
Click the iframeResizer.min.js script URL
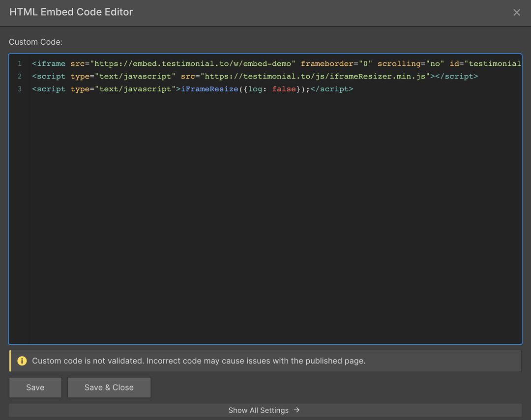[315, 76]
